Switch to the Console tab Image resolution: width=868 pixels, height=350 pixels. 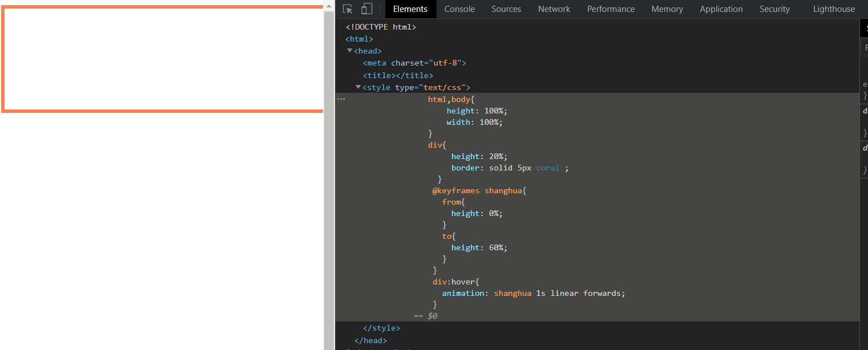pyautogui.click(x=459, y=9)
